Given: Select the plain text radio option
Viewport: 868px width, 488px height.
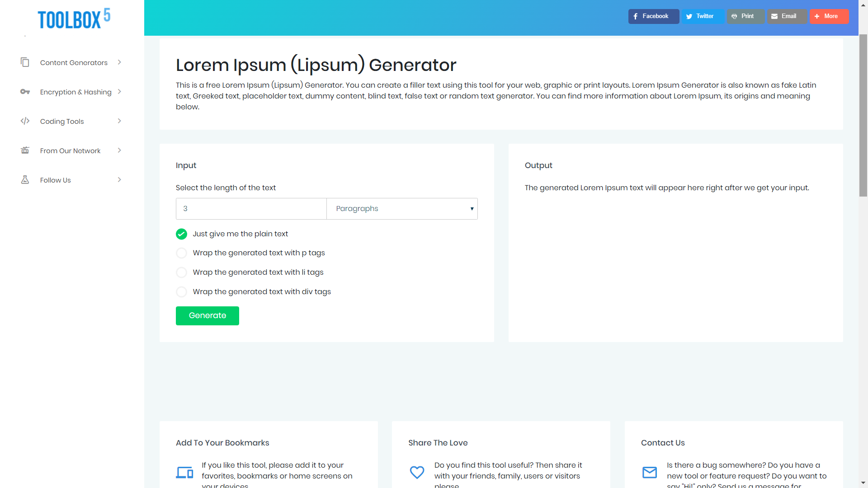Looking at the screenshot, I should coord(181,234).
